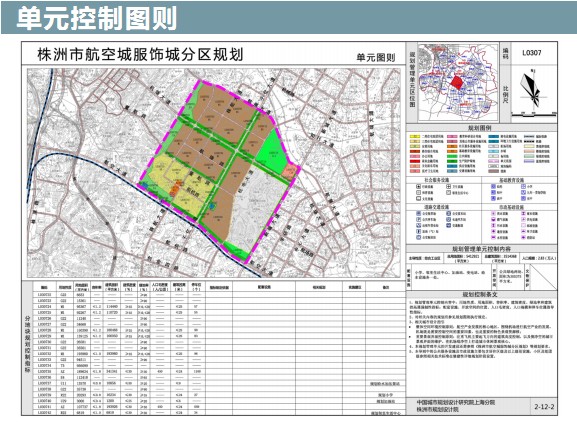Click the bright red legend color swatch
This screenshot has height=428, width=577.
pos(415,161)
